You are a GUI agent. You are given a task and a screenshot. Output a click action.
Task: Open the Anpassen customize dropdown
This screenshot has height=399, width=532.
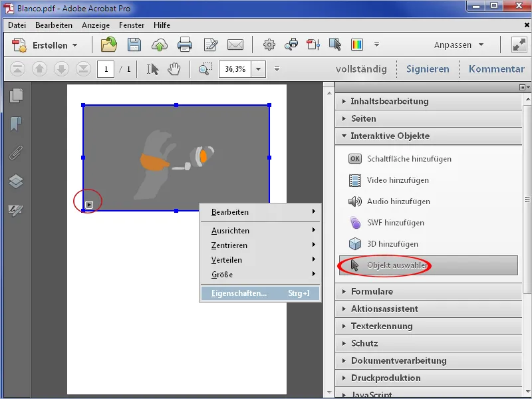458,45
